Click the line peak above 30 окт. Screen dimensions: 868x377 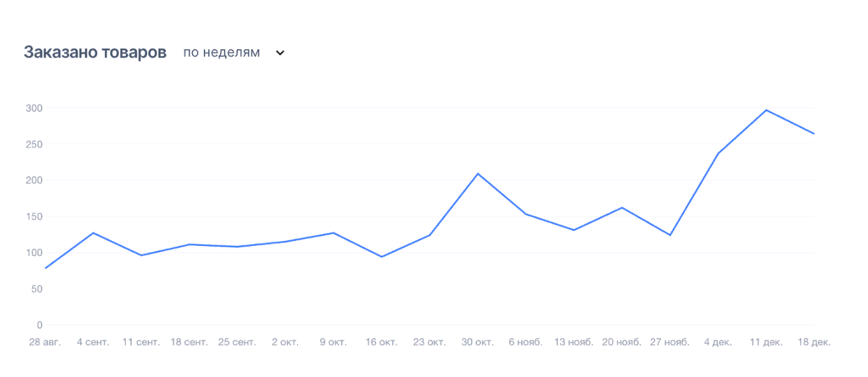(x=478, y=174)
